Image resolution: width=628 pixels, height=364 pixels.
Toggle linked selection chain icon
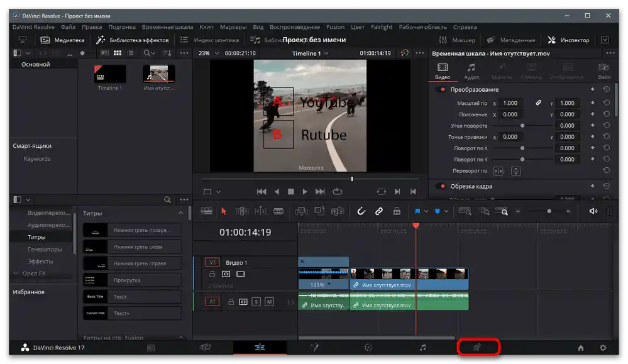pyautogui.click(x=379, y=211)
